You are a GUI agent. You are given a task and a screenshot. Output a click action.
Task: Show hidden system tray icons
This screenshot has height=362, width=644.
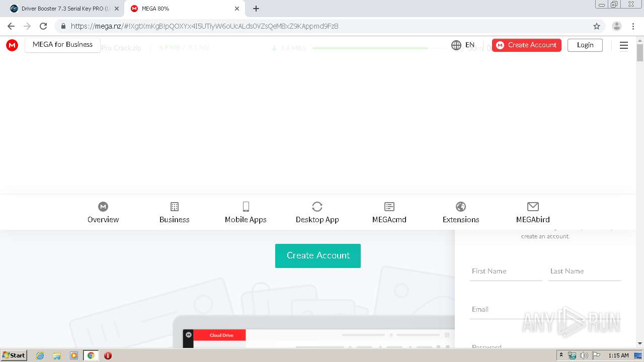[x=561, y=355]
